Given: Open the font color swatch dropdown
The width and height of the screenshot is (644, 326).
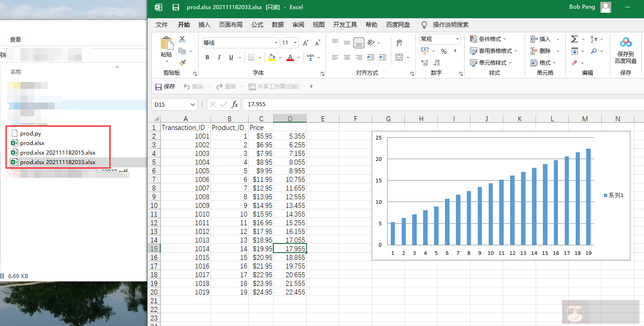Looking at the screenshot, I should coord(299,57).
